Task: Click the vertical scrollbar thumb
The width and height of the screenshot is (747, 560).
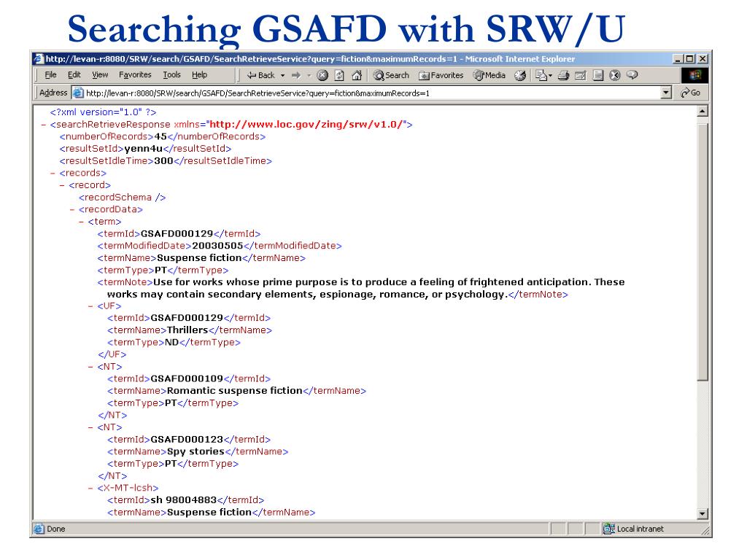Action: (x=703, y=252)
